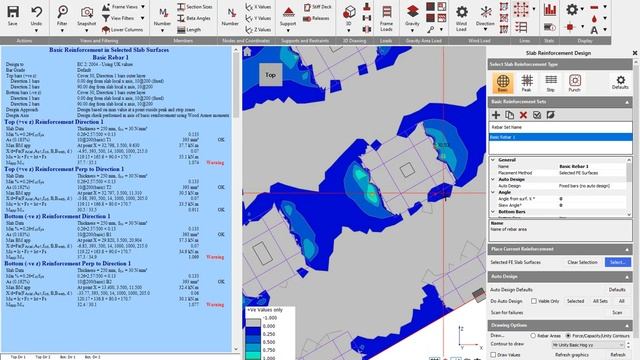
Task: Show Wind Load settings
Action: pos(461,17)
